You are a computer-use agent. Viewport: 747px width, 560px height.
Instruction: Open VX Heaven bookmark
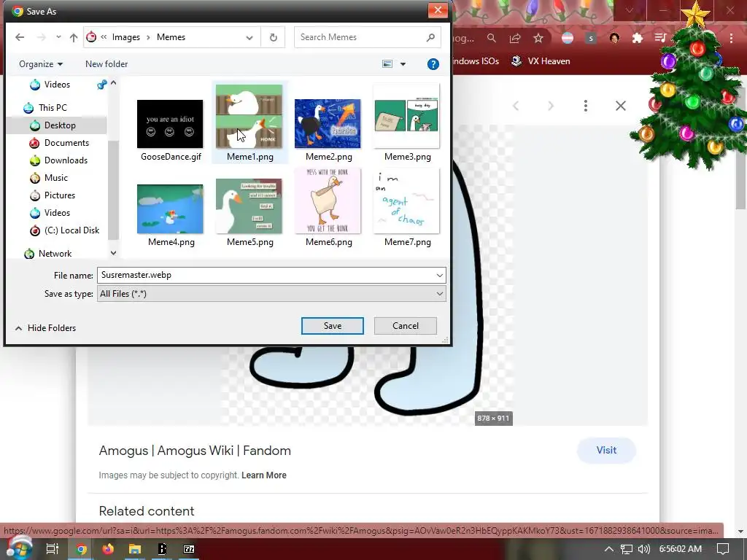(541, 61)
